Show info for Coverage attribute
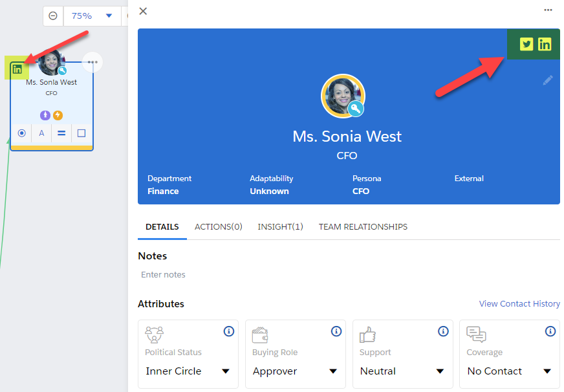 coord(550,331)
